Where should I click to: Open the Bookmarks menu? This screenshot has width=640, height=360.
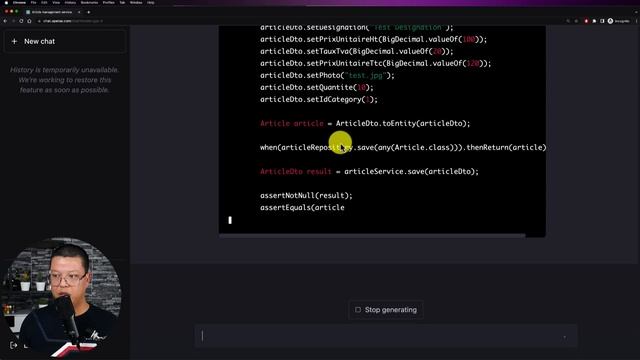[x=89, y=2]
